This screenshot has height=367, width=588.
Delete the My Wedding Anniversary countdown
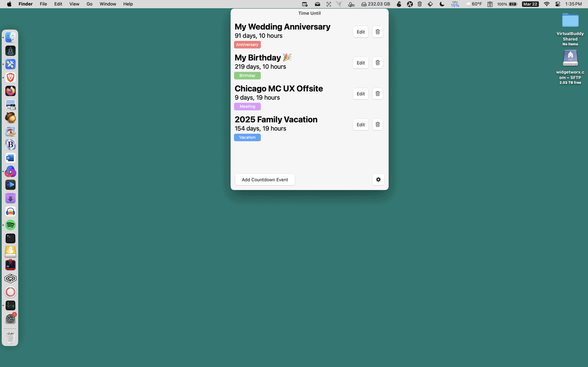[x=377, y=32]
